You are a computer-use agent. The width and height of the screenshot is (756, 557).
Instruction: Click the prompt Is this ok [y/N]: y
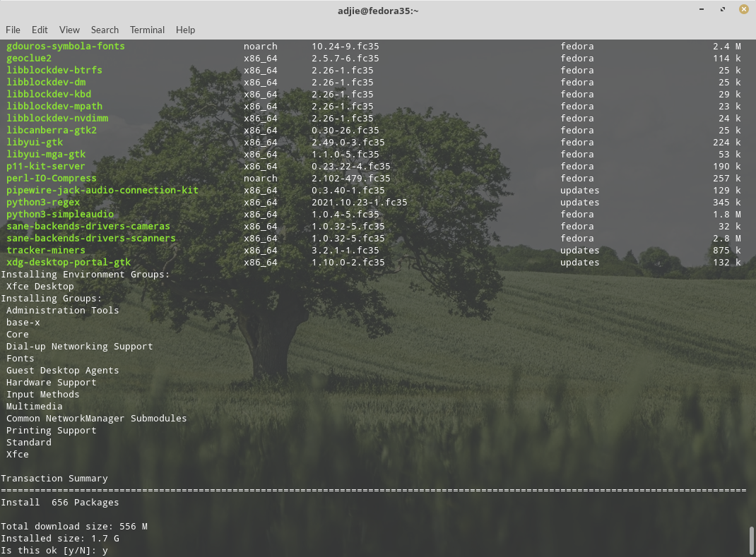(x=54, y=551)
